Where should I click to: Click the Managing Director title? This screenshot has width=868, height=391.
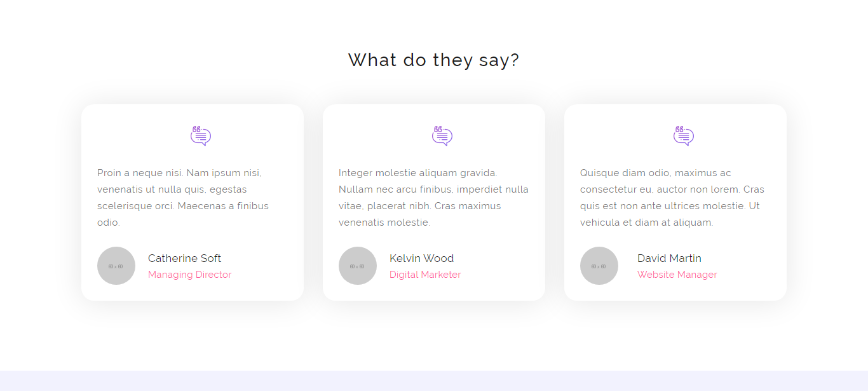[189, 275]
